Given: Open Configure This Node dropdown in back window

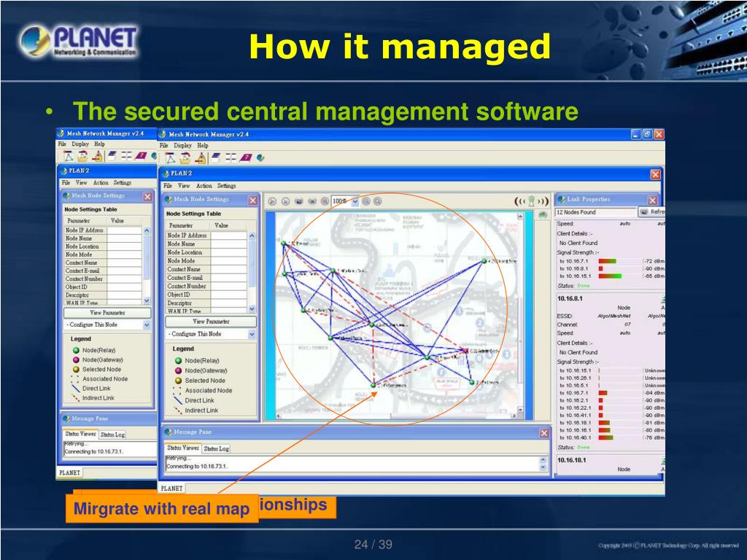Looking at the screenshot, I should (108, 324).
